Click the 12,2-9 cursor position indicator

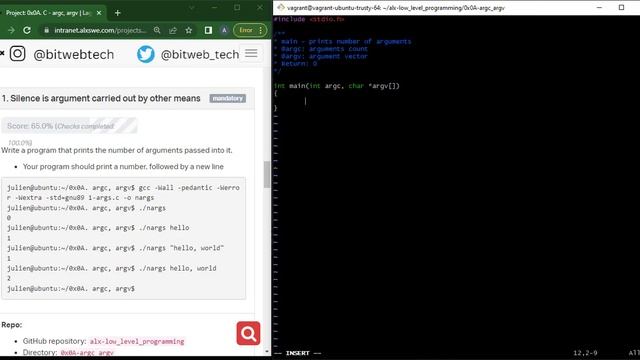585,353
